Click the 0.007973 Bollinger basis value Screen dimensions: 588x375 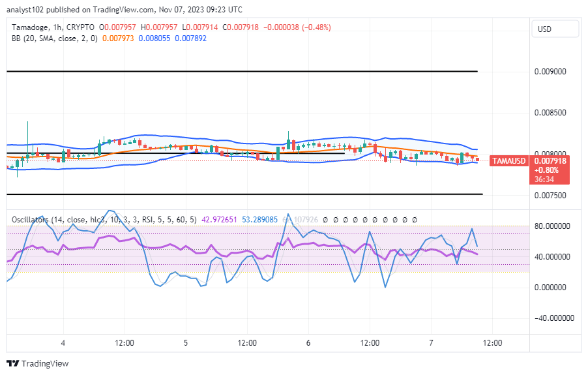tap(118, 38)
